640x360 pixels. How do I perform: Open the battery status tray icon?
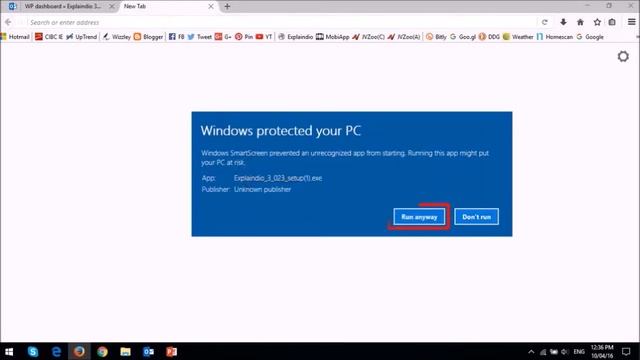(554, 351)
